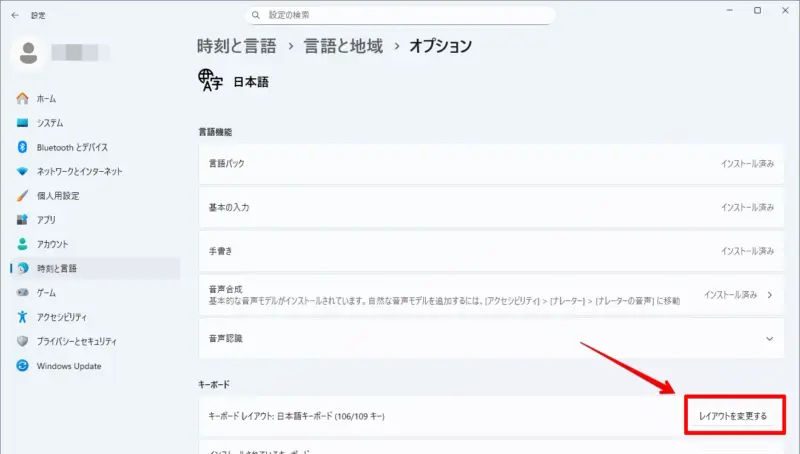The image size is (800, 454).
Task: Click the Accessibility icon
Action: coord(22,317)
